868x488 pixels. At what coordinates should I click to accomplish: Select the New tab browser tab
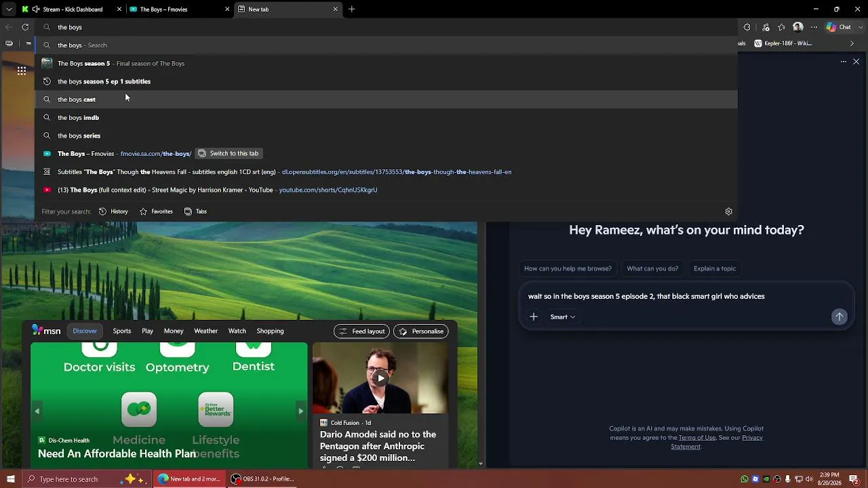point(288,9)
